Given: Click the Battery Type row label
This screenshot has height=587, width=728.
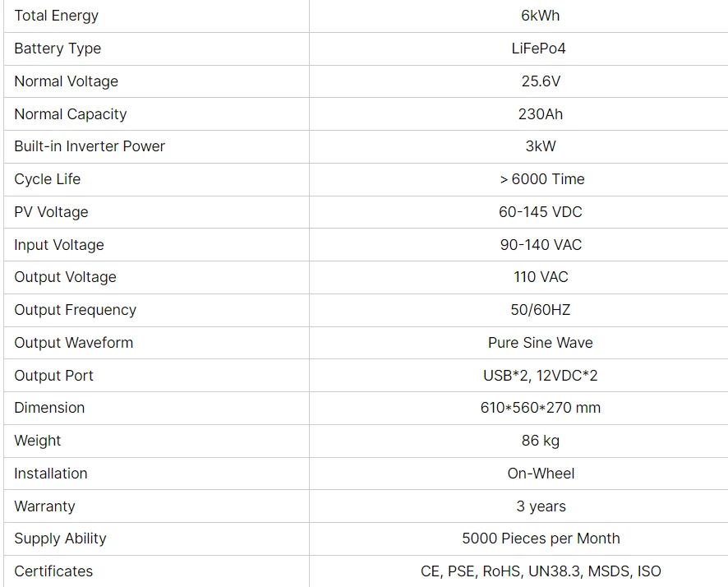Looking at the screenshot, I should click(58, 49).
